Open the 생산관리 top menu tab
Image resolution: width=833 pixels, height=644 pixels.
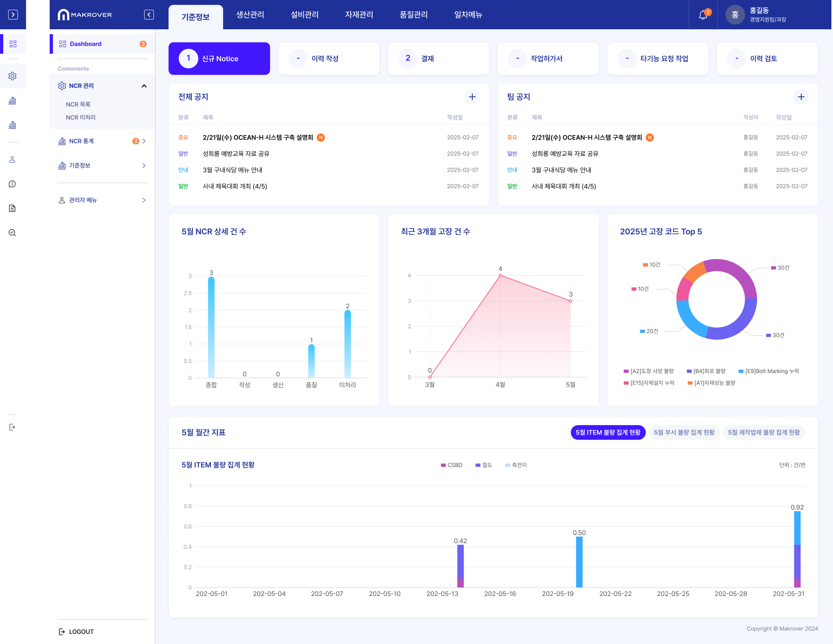tap(250, 15)
